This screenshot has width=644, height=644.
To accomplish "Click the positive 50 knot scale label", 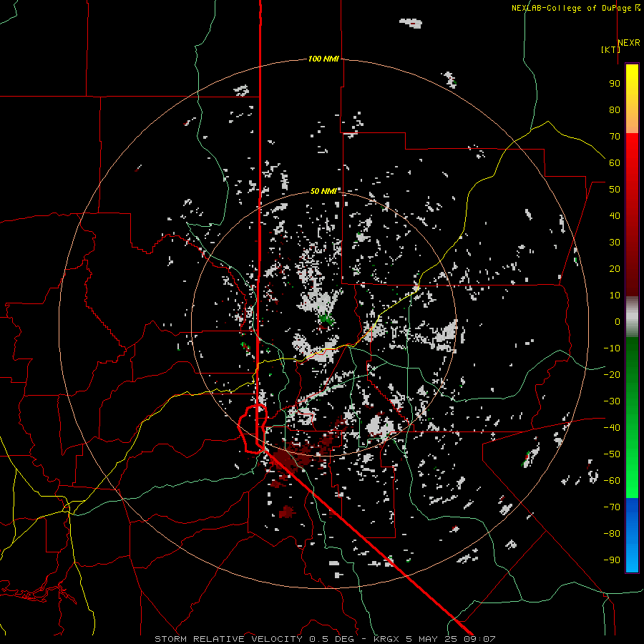I will tap(615, 190).
